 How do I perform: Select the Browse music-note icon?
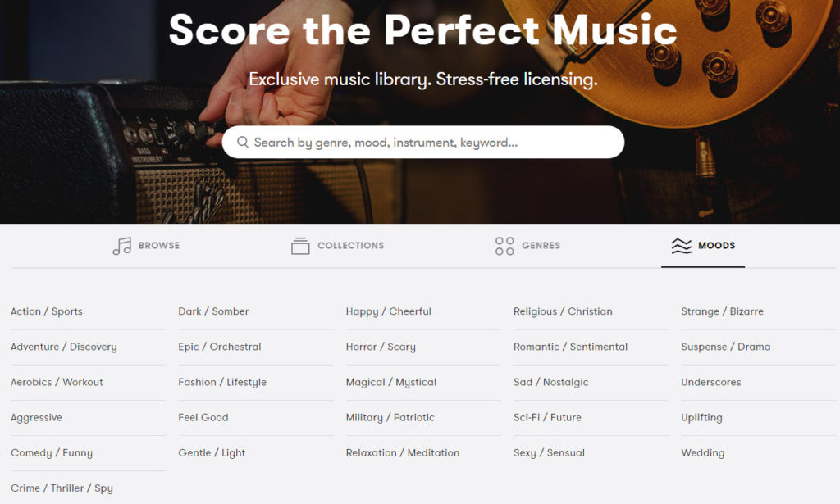[121, 245]
